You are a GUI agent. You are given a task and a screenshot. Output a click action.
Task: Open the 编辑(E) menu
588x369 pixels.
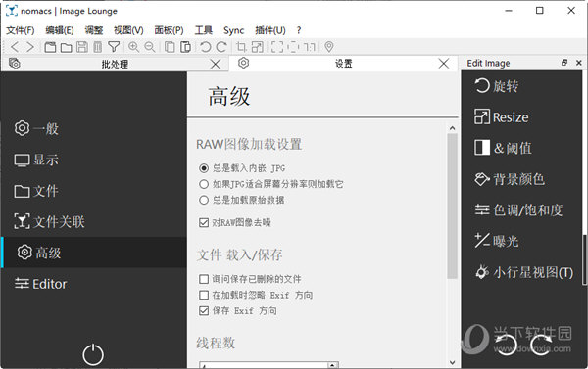tap(60, 30)
